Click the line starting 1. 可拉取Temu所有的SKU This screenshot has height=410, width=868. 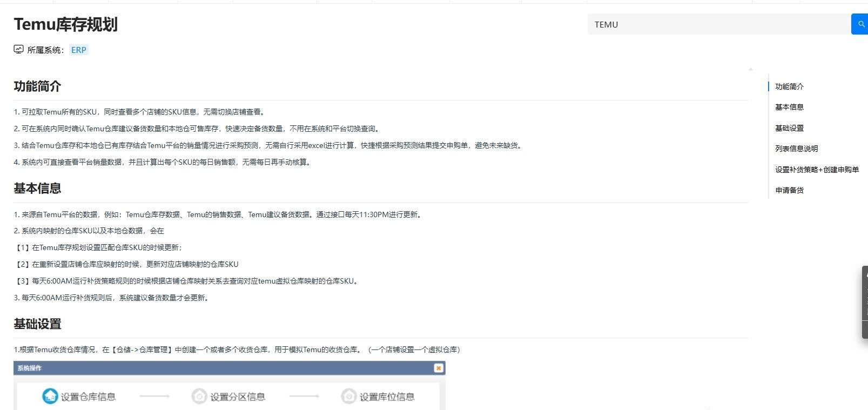pyautogui.click(x=140, y=112)
